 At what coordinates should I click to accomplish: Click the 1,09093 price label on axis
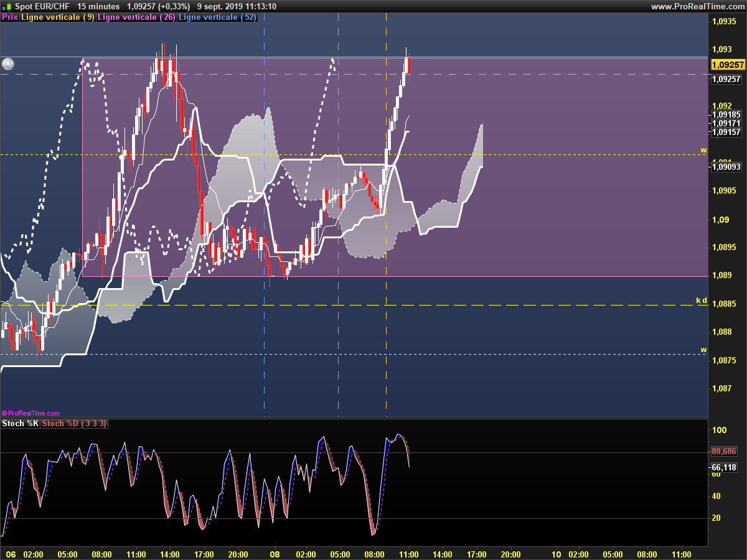[x=726, y=167]
